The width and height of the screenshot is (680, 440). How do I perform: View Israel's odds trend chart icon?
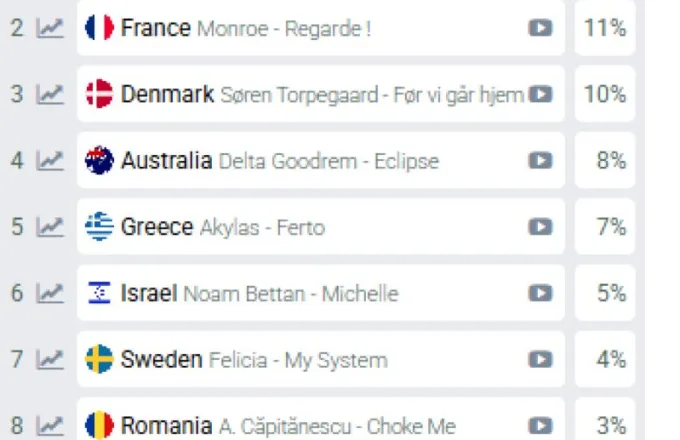point(49,293)
